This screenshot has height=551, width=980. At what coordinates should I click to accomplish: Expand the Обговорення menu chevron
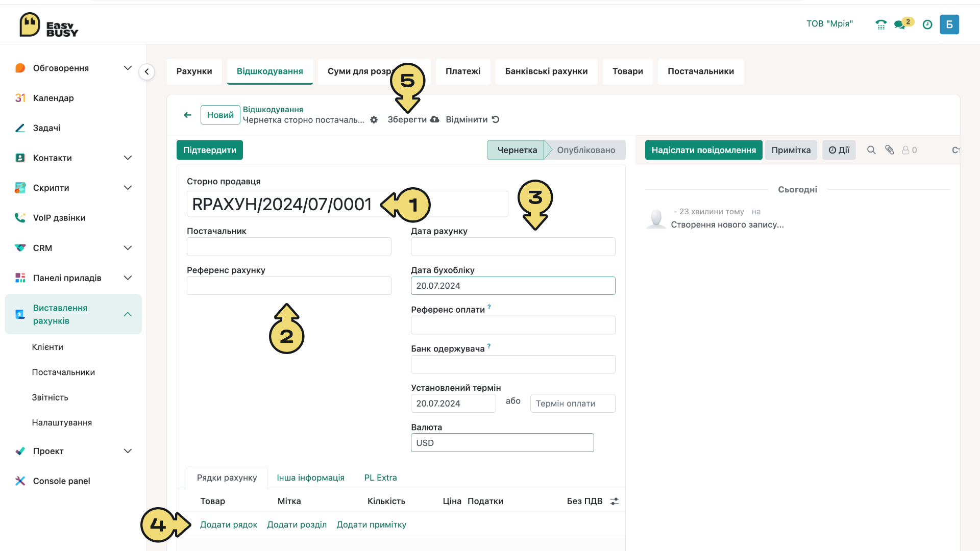click(x=128, y=68)
